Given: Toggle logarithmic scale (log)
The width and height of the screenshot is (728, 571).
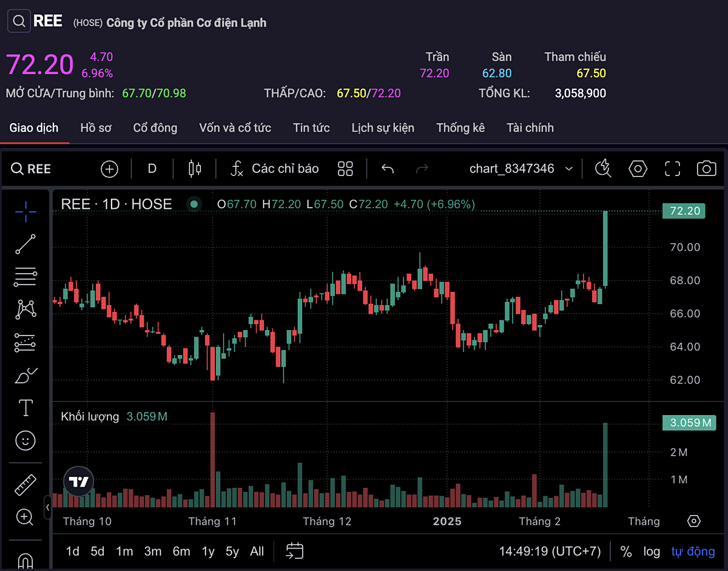Looking at the screenshot, I should pos(652,552).
